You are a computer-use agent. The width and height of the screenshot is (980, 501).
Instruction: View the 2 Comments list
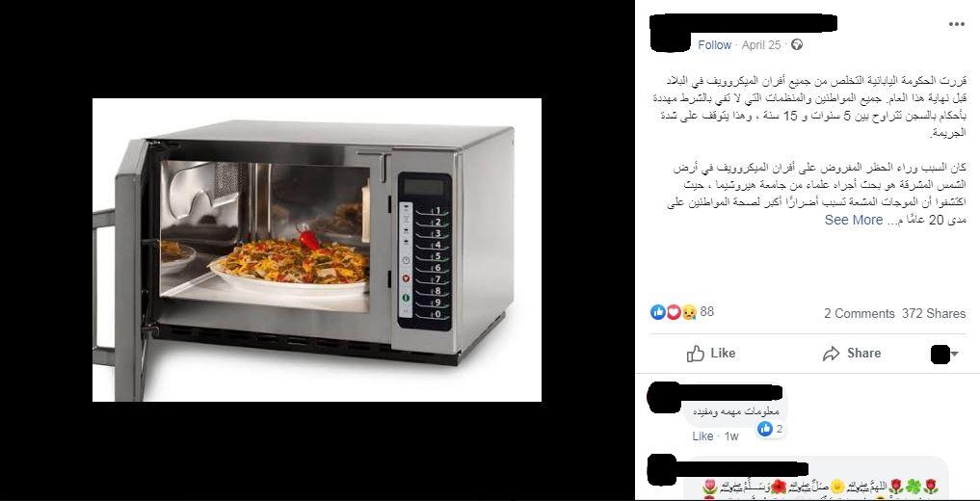click(860, 313)
